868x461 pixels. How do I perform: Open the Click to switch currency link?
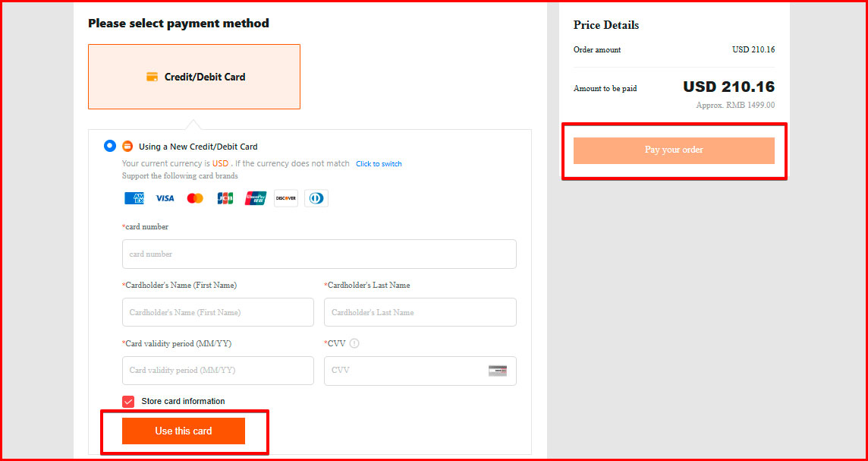[x=379, y=164]
